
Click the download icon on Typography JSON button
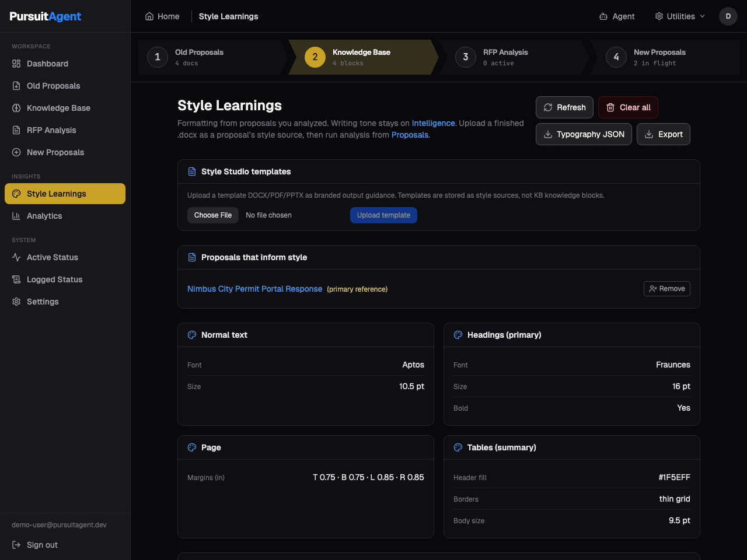click(x=548, y=134)
